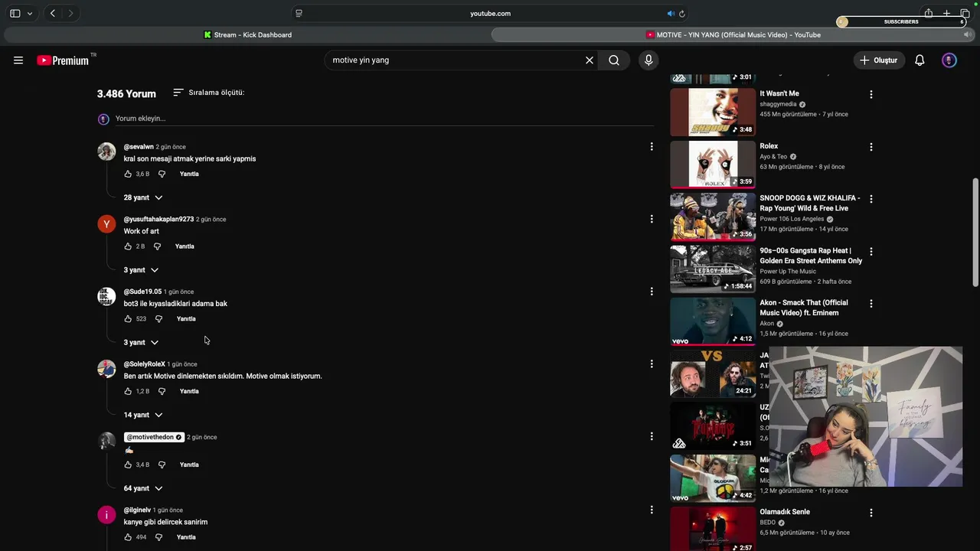Mute the tab audio speaker icon
The width and height of the screenshot is (980, 551).
[671, 14]
